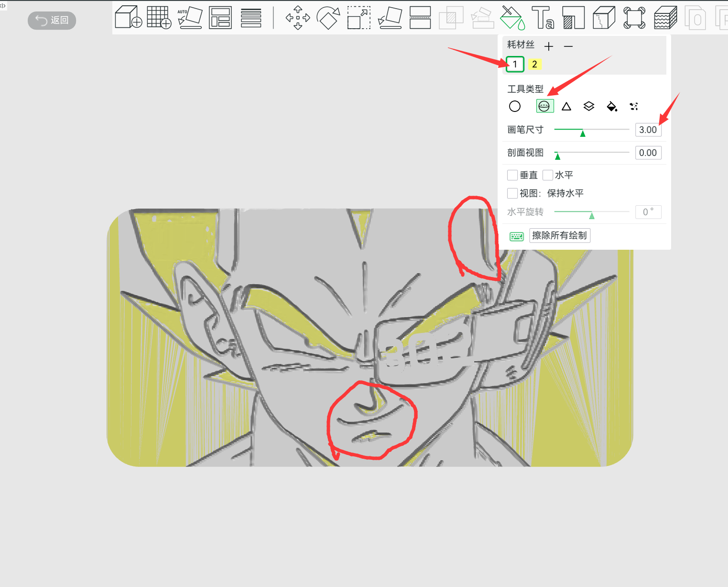Activate the scale tool
This screenshot has height=587, width=728.
(x=359, y=18)
